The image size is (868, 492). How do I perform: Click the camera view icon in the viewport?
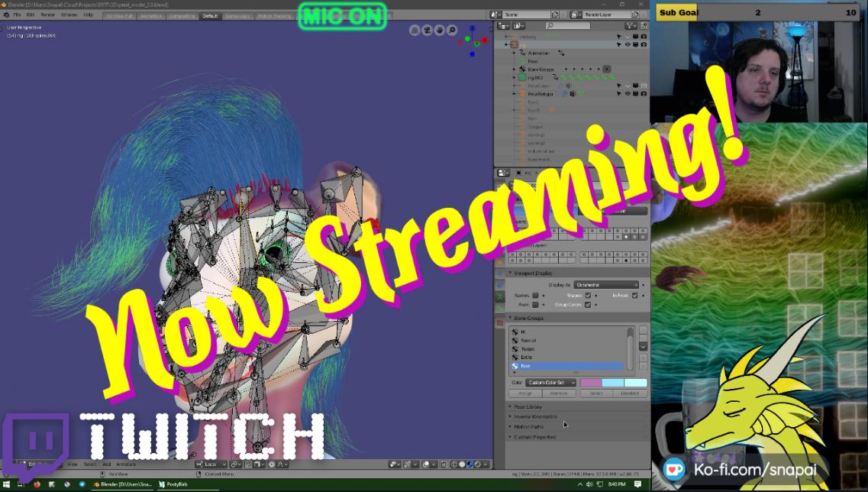pos(427,30)
